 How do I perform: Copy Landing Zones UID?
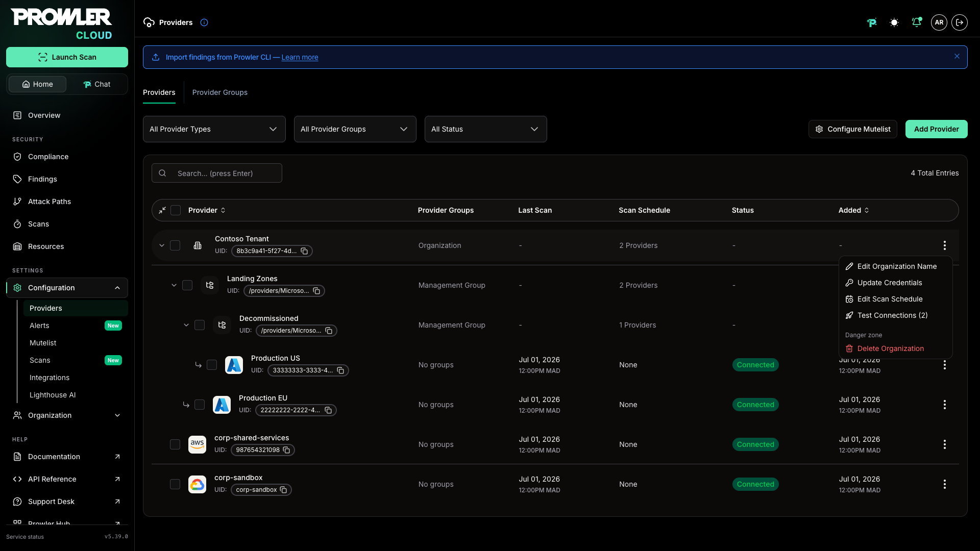(x=316, y=291)
